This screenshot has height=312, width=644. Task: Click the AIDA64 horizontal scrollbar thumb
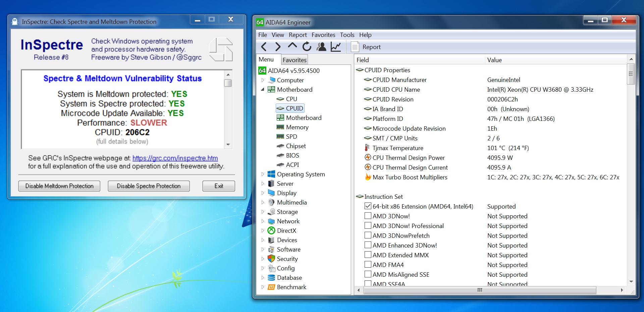pos(480,290)
